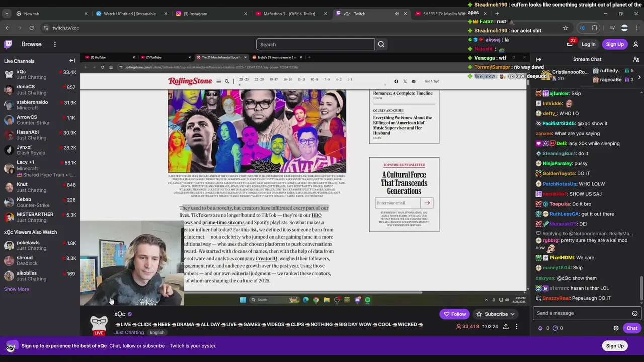
Task: Collapse the Live Channels sidebar
Action: click(72, 61)
